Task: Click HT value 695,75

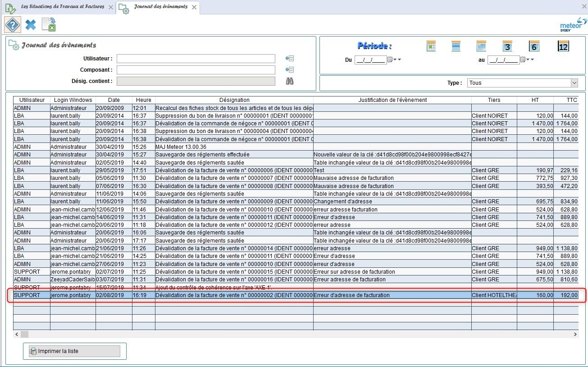Action: [x=535, y=202]
